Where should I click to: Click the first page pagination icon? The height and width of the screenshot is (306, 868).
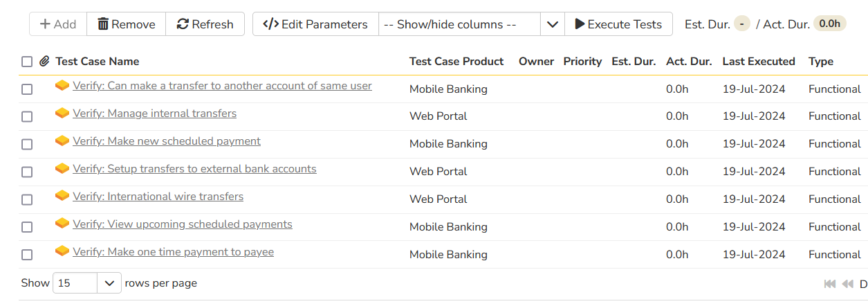(x=830, y=284)
